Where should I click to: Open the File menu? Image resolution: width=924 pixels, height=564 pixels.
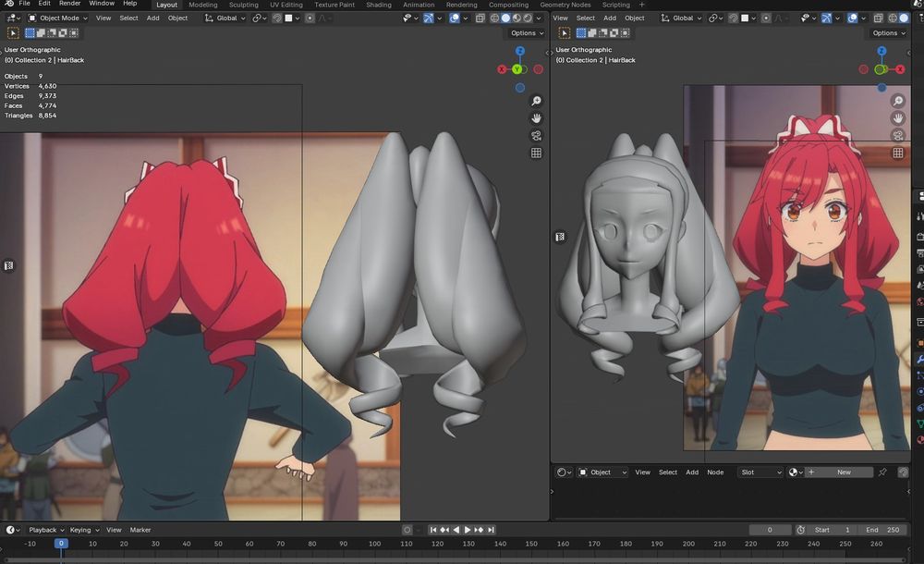coord(24,4)
